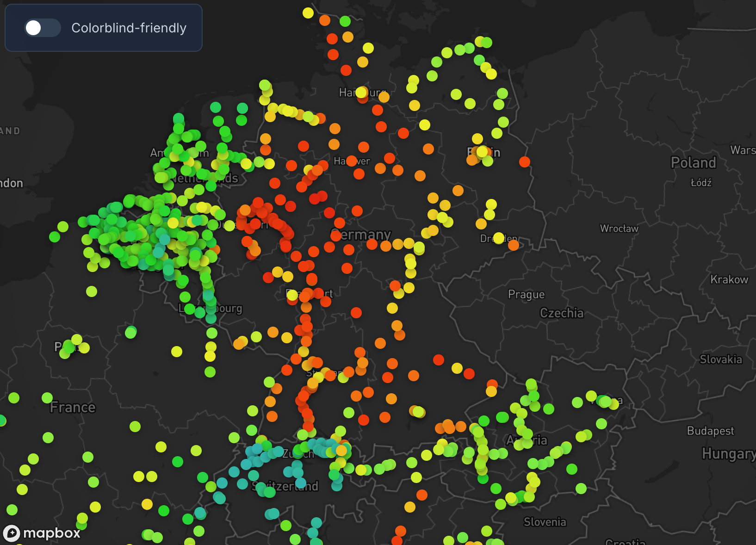The height and width of the screenshot is (545, 756).
Task: Click the France country label
Action: pos(73,407)
